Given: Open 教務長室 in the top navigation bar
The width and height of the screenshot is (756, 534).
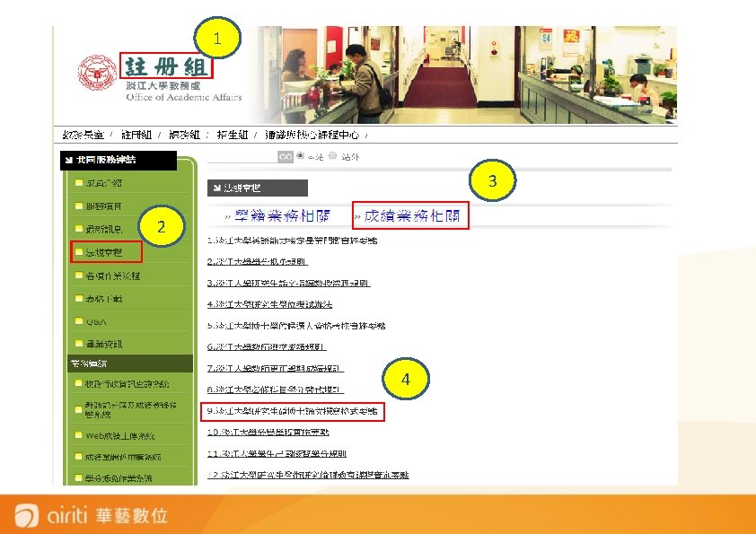Looking at the screenshot, I should tap(84, 135).
